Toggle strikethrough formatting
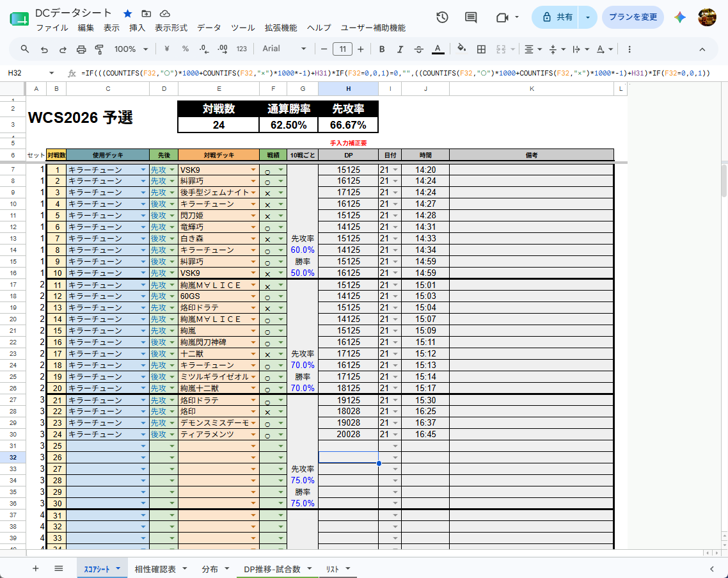This screenshot has height=578, width=728. 419,49
